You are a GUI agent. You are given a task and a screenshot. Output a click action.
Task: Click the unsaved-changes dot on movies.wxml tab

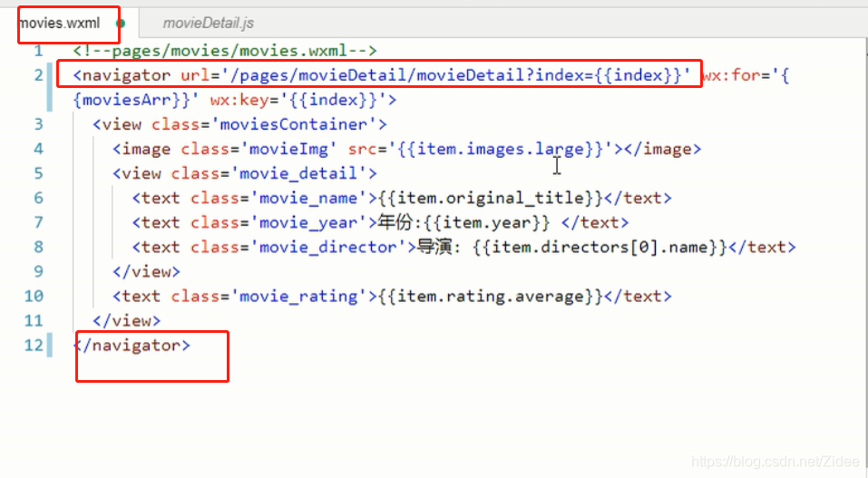point(120,24)
